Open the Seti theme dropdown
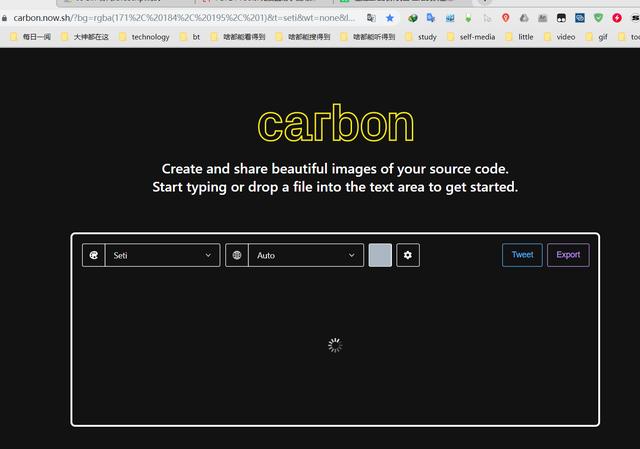The width and height of the screenshot is (640, 449). click(x=162, y=255)
